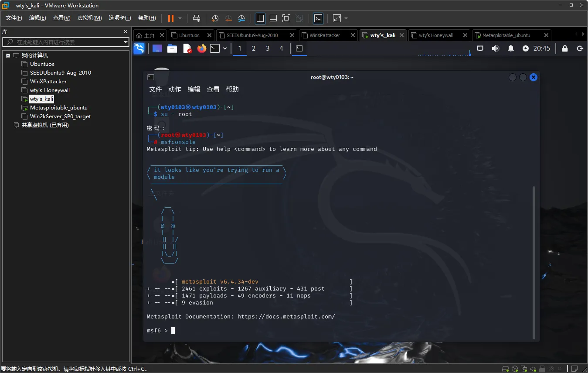The width and height of the screenshot is (588, 373).
Task: Click the log out icon in the Kali panel
Action: [580, 48]
